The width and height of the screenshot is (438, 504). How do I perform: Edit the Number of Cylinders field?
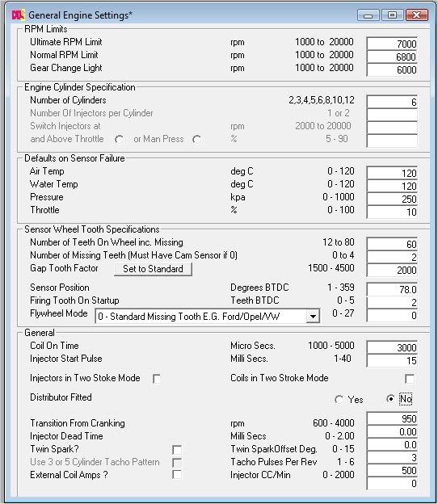(392, 102)
